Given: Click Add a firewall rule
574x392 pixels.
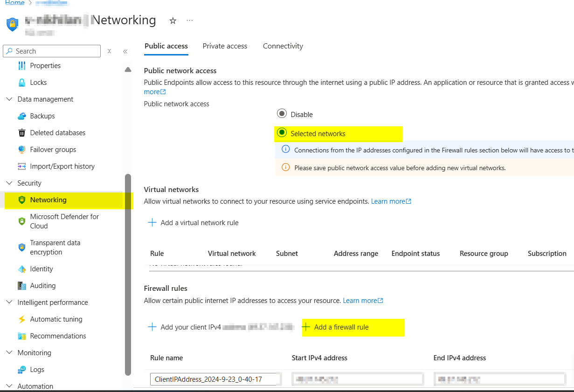Looking at the screenshot, I should [353, 327].
